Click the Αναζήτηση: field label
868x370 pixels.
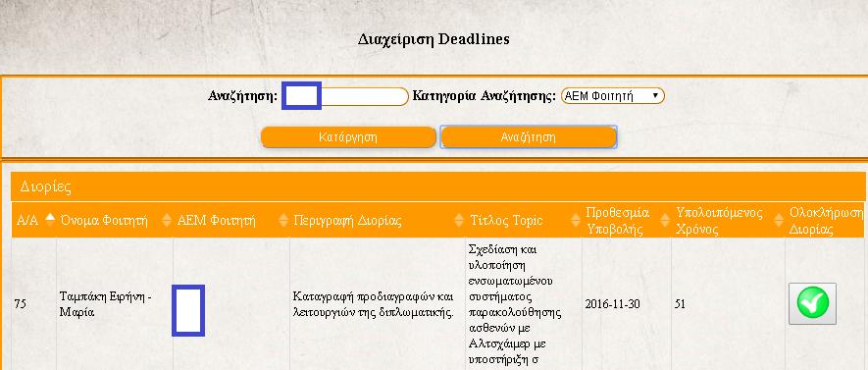(x=242, y=95)
